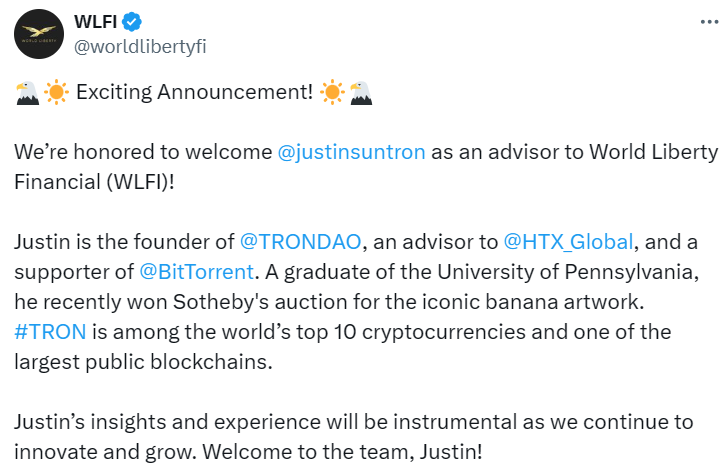Open the @worldlibertyfi handle
The image size is (726, 475).
[141, 47]
